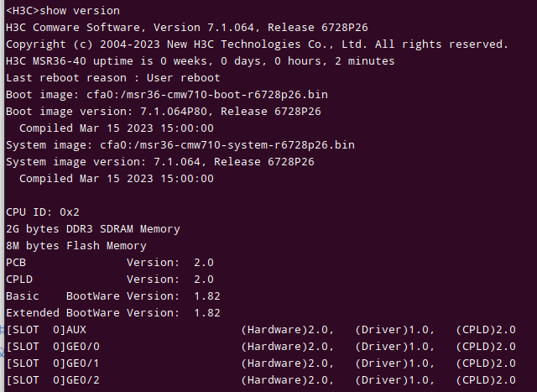Viewport: 537px width, 392px height.
Task: Click the "8M bytes Flash Memory" line
Action: (76, 245)
